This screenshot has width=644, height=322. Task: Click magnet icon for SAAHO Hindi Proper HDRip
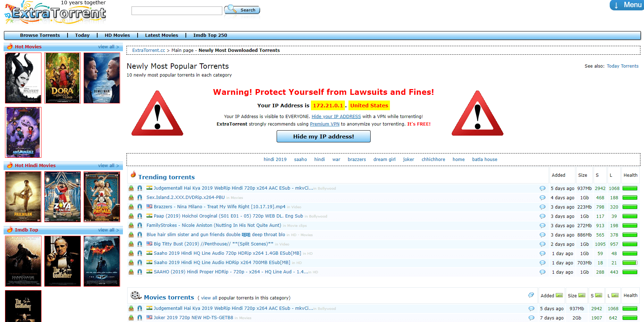(140, 272)
